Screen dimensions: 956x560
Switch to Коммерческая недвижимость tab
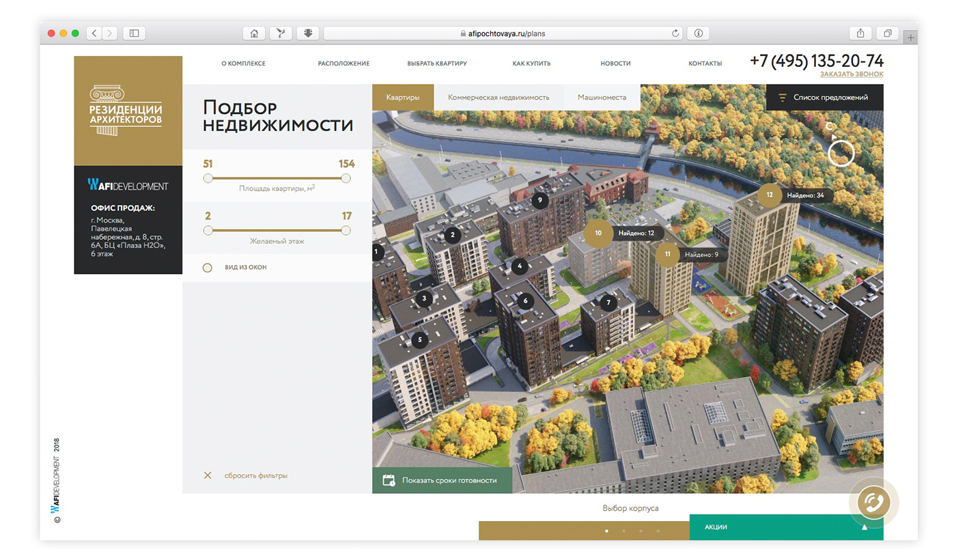(x=498, y=97)
